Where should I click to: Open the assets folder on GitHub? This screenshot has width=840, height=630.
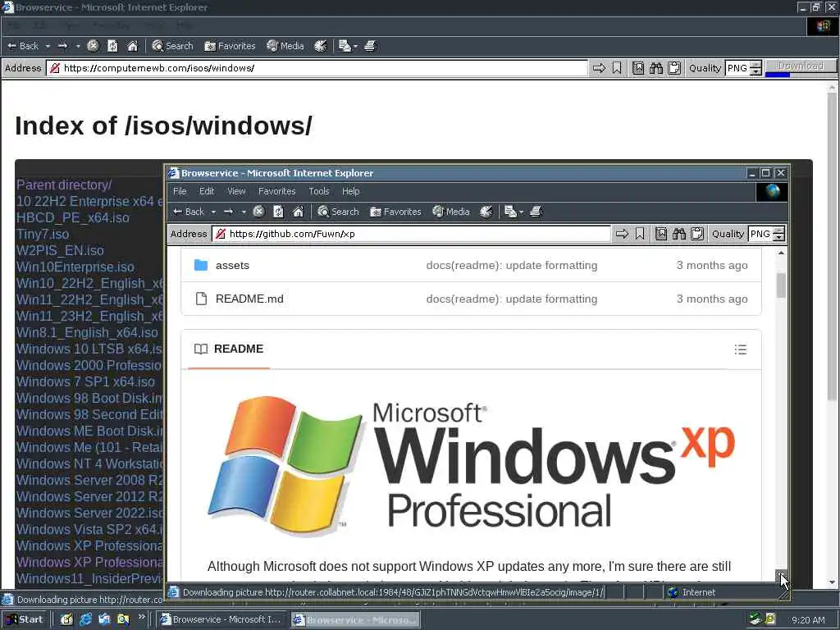pyautogui.click(x=232, y=265)
